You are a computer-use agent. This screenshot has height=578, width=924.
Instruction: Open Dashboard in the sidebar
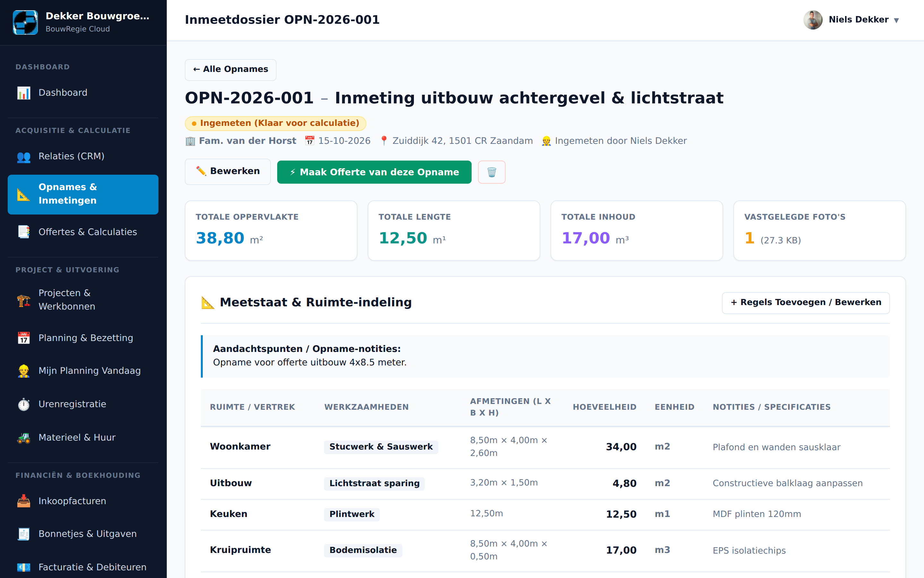coord(83,93)
